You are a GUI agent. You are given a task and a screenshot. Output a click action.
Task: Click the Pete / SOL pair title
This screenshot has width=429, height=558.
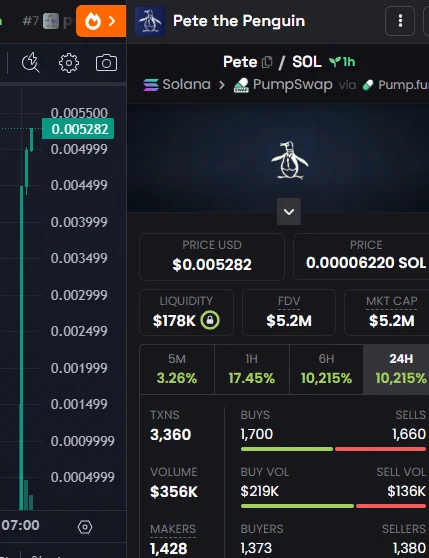272,62
